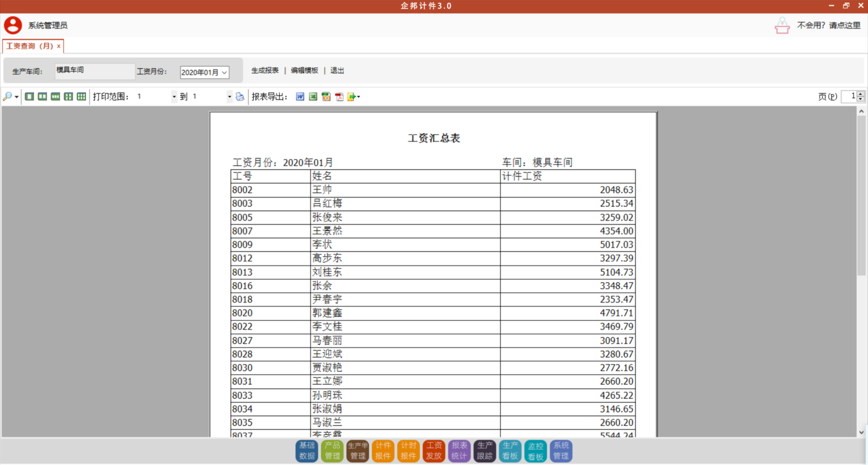Click the 生产车间 input field

[x=95, y=71]
